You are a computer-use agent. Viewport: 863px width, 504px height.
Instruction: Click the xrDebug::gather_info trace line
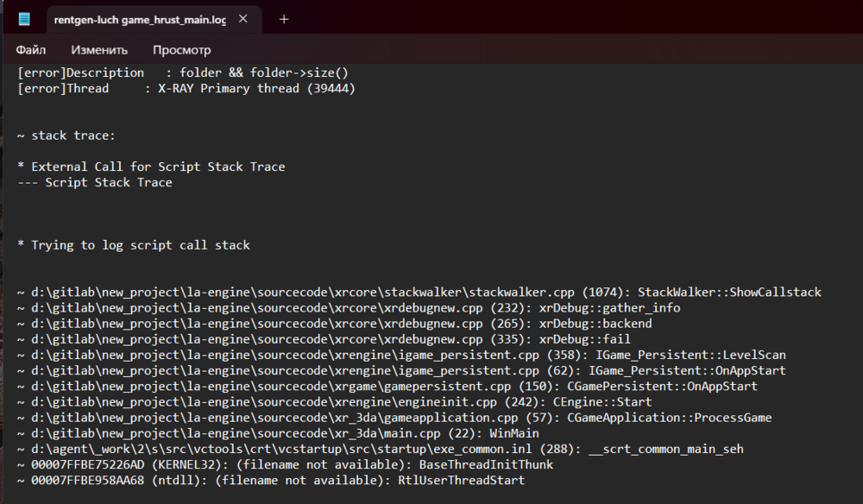point(349,308)
